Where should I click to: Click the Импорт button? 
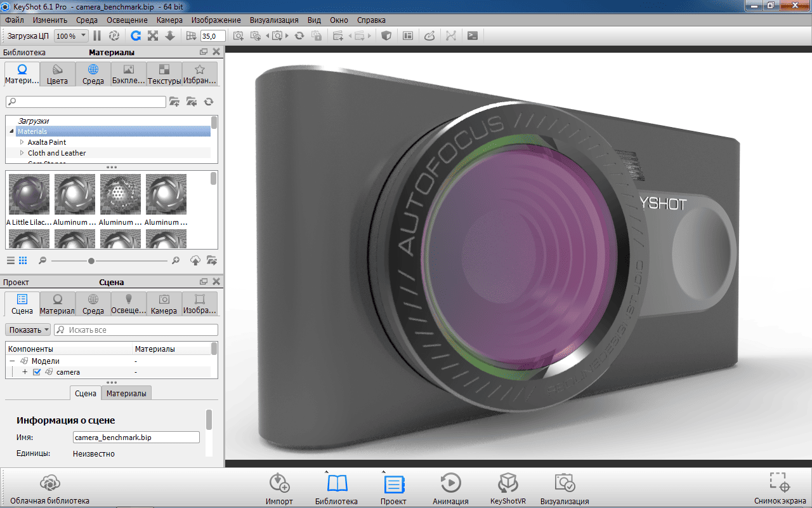tap(279, 489)
